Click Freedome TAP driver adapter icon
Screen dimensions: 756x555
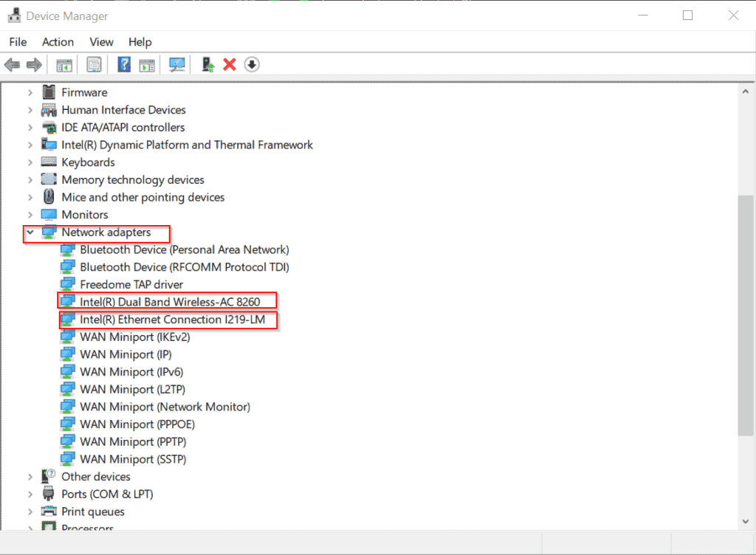pos(67,284)
